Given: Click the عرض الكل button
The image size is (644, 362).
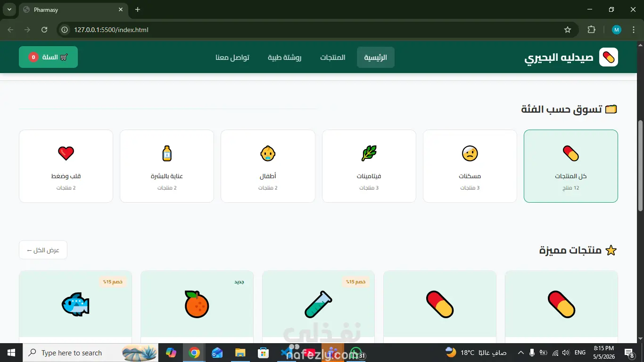Looking at the screenshot, I should click(43, 250).
